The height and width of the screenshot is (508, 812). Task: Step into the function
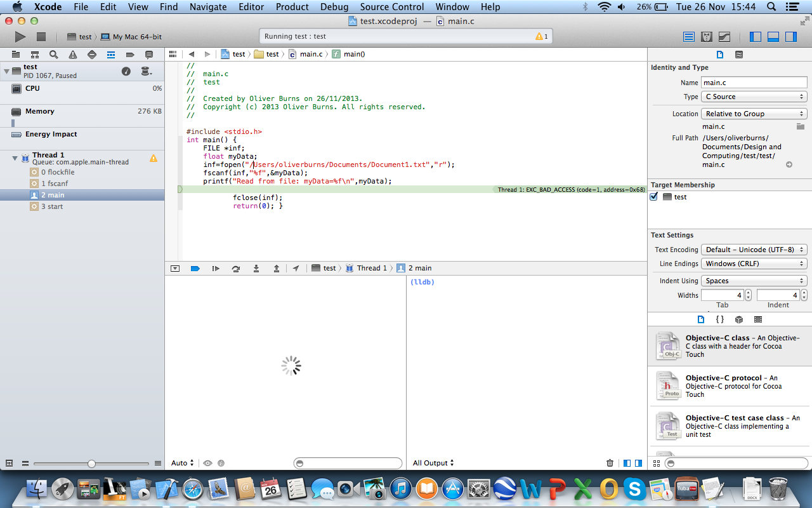[256, 269]
